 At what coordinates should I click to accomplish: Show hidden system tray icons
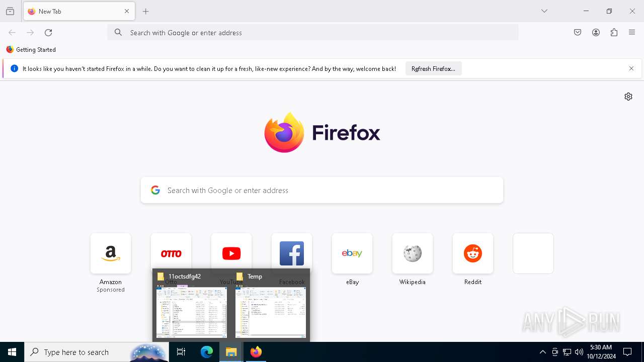(x=542, y=352)
